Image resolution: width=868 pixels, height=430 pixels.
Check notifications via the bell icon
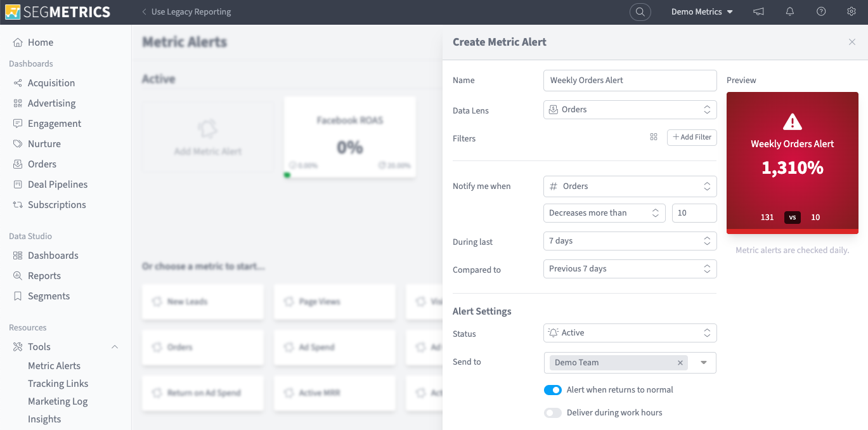[x=789, y=11]
